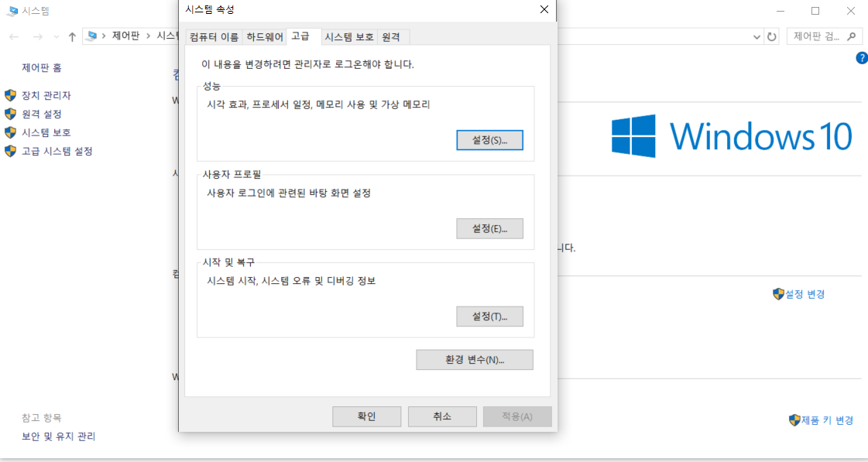Switch to 하드웨어 tab
The width and height of the screenshot is (868, 462).
(265, 37)
